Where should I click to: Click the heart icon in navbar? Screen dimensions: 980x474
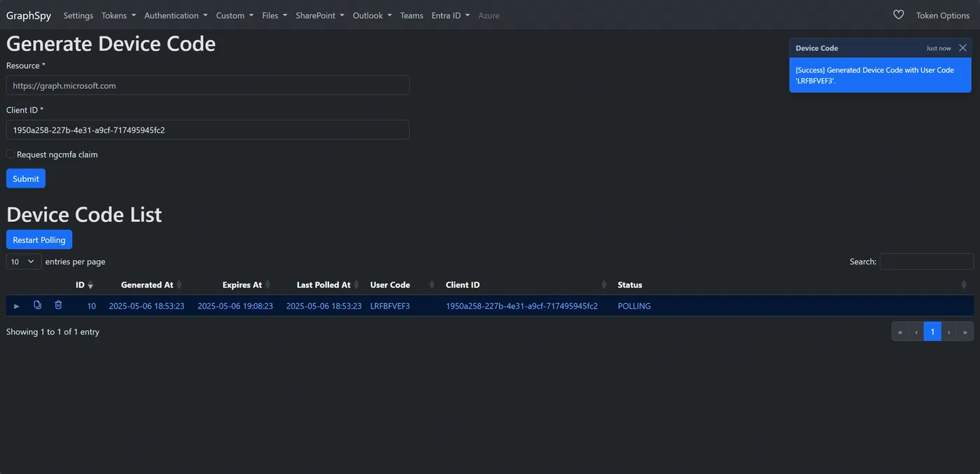click(x=899, y=15)
